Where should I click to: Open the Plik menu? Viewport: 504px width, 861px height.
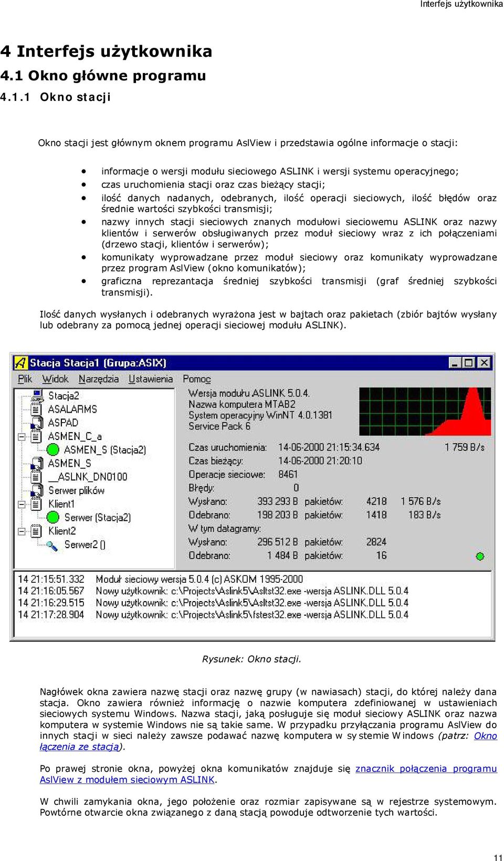pos(25,379)
